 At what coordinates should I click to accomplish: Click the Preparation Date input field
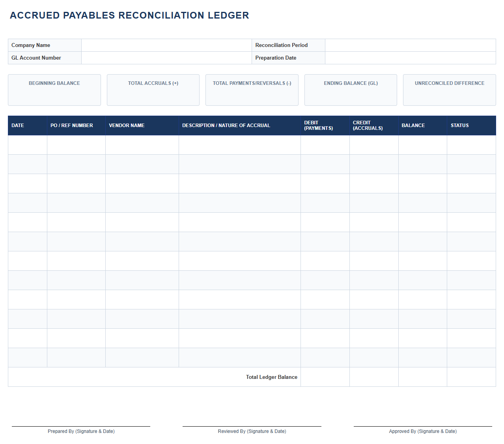click(x=410, y=58)
